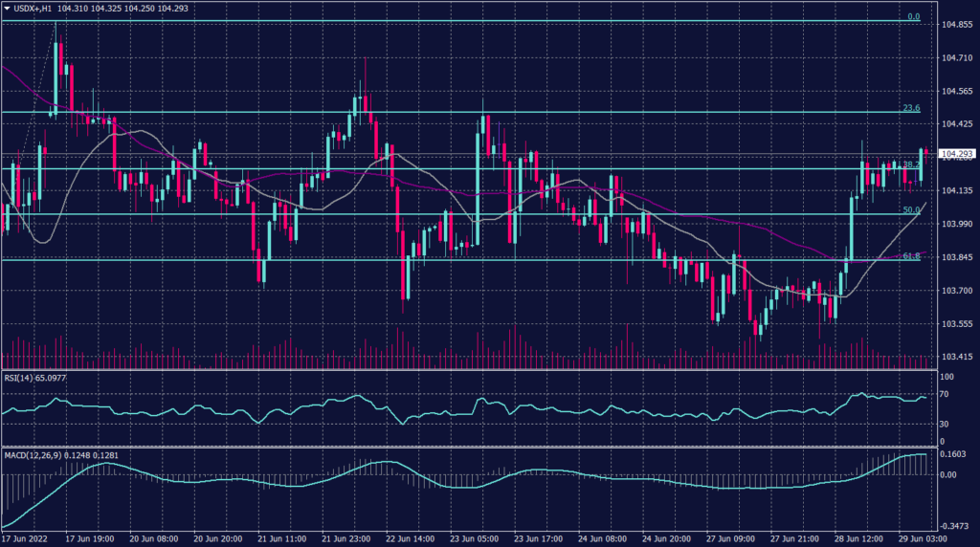Click the 103.415 price axis label
Viewport: 980px width, 547px height.
955,357
